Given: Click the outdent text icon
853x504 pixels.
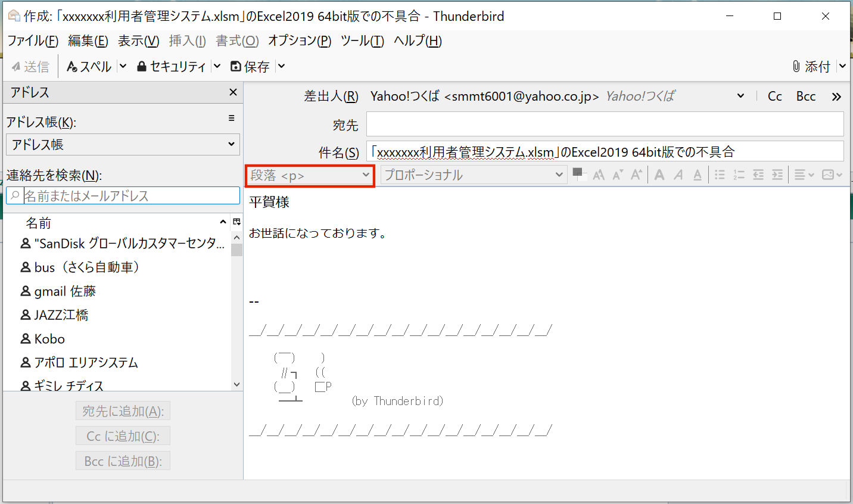Looking at the screenshot, I should (758, 175).
